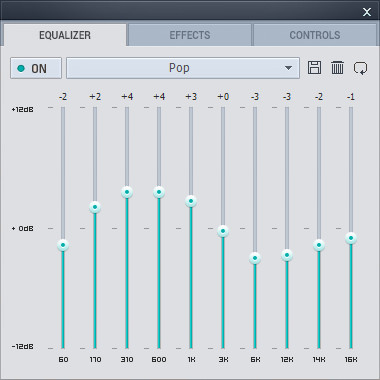Click the 310 Hz slider handle

(x=127, y=192)
